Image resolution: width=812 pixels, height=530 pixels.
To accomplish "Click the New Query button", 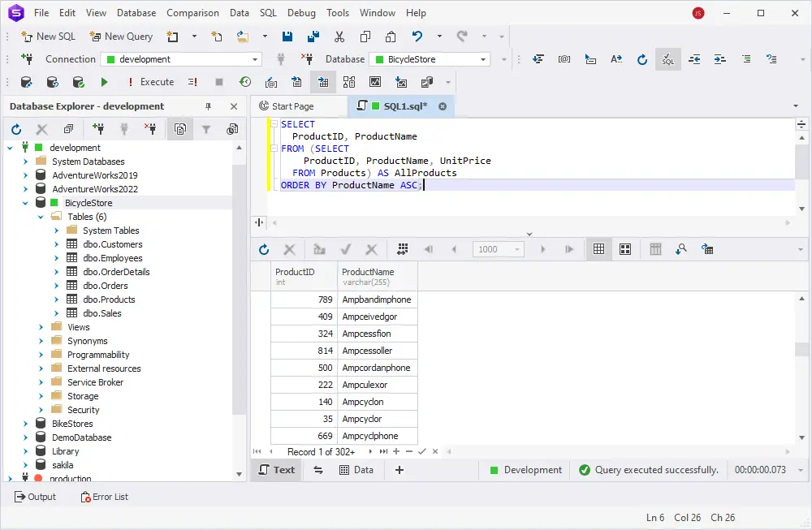I will (121, 37).
